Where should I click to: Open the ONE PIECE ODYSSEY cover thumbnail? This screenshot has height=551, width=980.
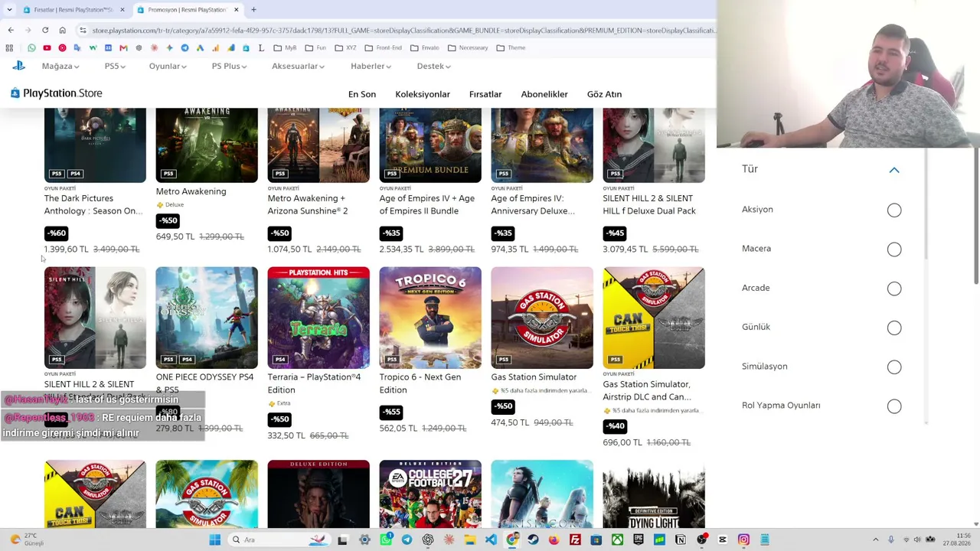coord(207,318)
